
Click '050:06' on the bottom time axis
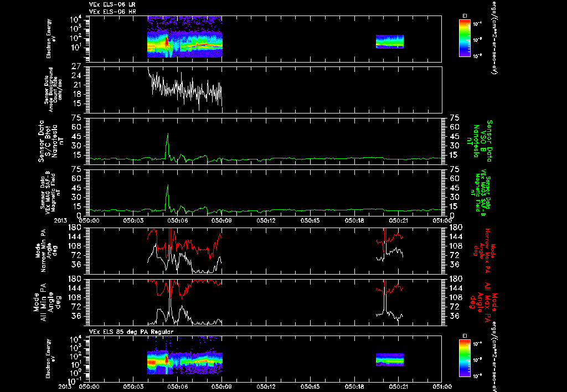point(177,386)
